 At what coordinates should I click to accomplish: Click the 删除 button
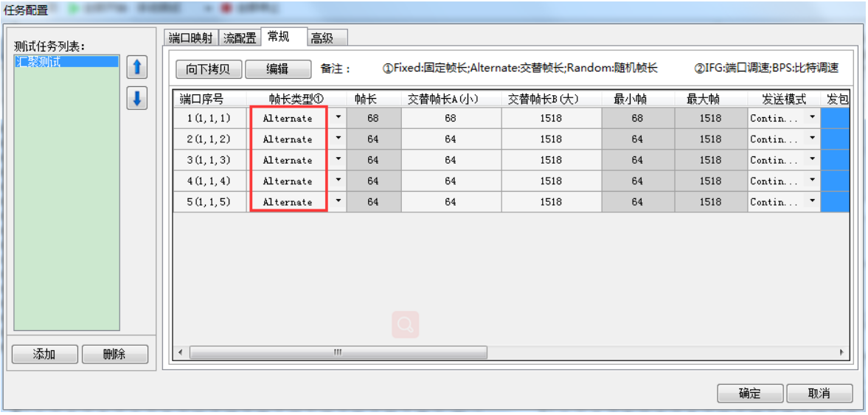tap(114, 355)
